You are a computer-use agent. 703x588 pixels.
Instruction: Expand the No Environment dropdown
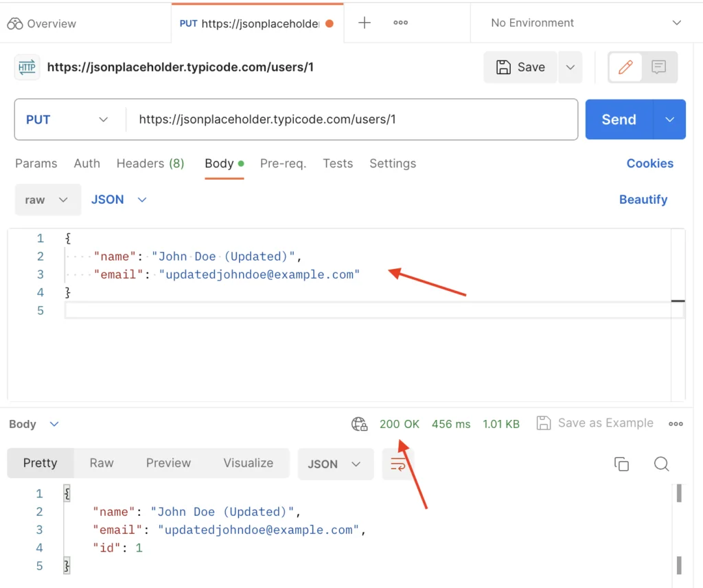[586, 23]
